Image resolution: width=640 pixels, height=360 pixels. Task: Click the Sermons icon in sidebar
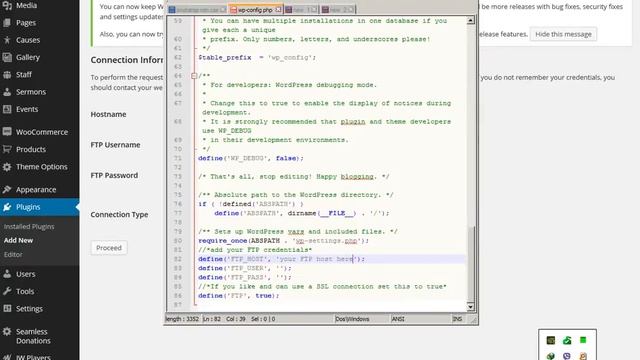(7, 92)
